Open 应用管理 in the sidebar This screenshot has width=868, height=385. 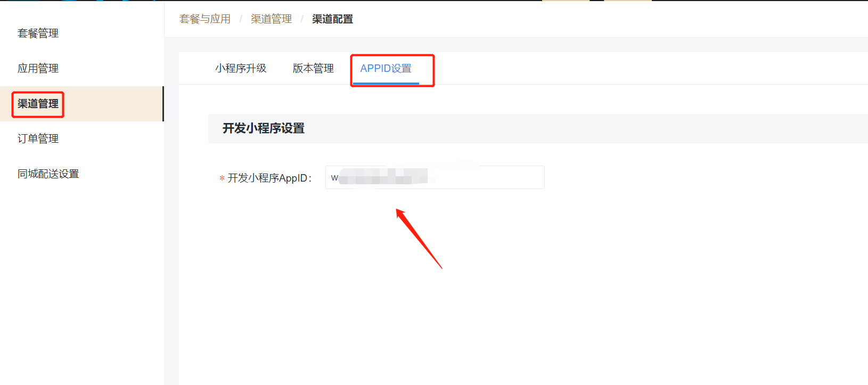coord(38,68)
